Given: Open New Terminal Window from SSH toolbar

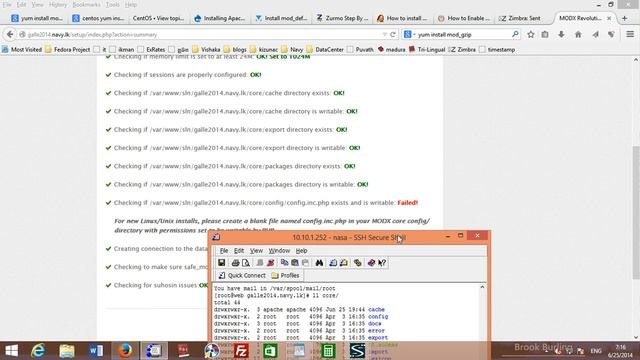Looking at the screenshot, I should click(333, 263).
